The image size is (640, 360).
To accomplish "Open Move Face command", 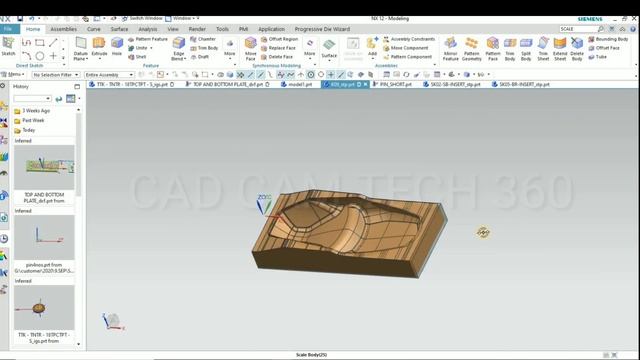I will coord(250,49).
